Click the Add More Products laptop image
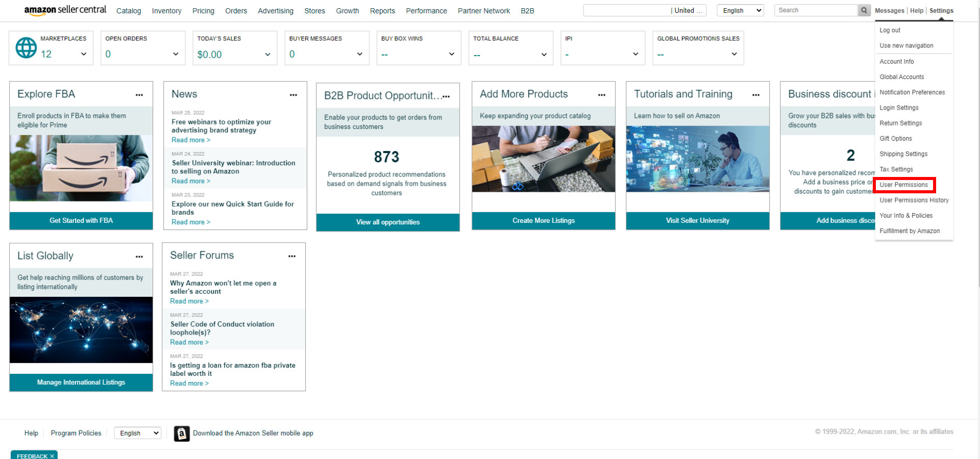980x459 pixels. pyautogui.click(x=544, y=159)
